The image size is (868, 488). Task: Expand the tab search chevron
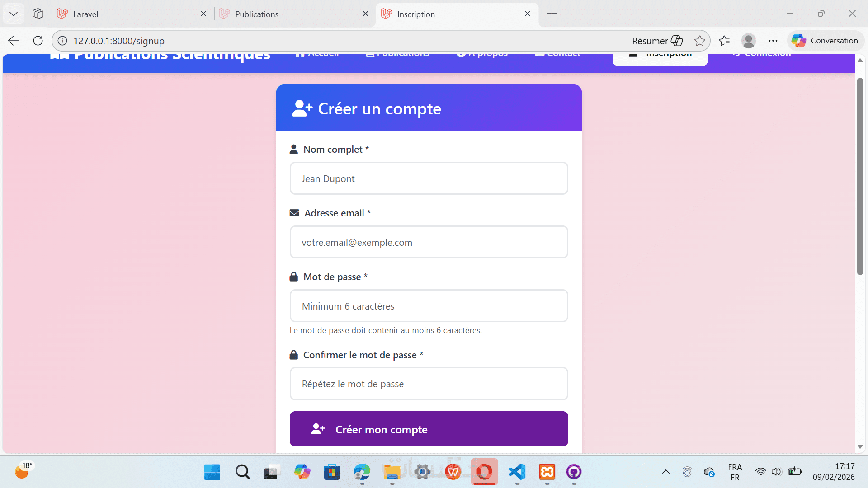14,14
